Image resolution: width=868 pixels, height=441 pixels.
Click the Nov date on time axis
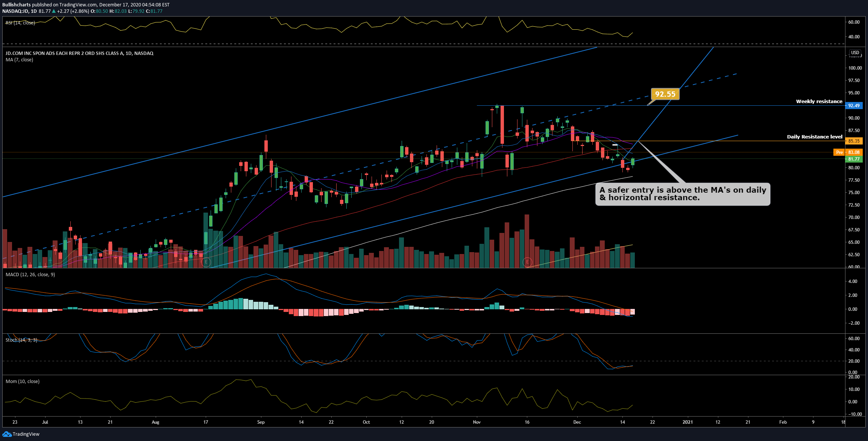point(477,422)
